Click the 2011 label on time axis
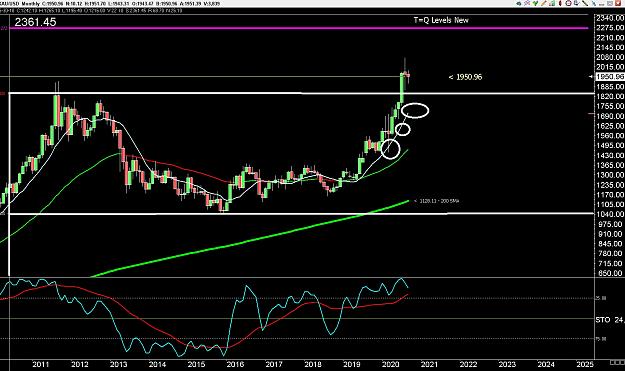The width and height of the screenshot is (625, 371). [41, 364]
